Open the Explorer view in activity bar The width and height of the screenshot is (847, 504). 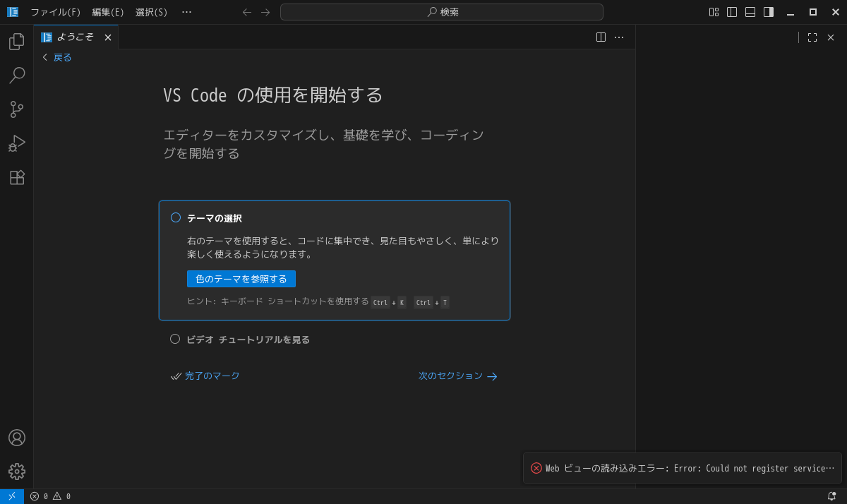tap(17, 42)
